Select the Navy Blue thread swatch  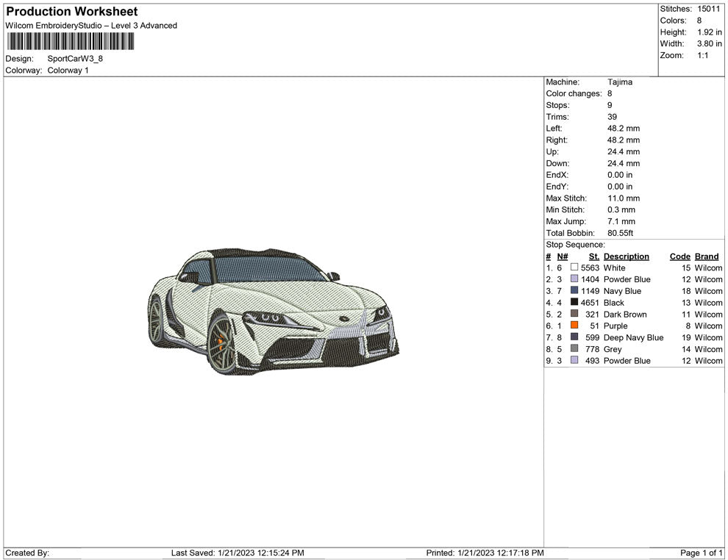574,291
